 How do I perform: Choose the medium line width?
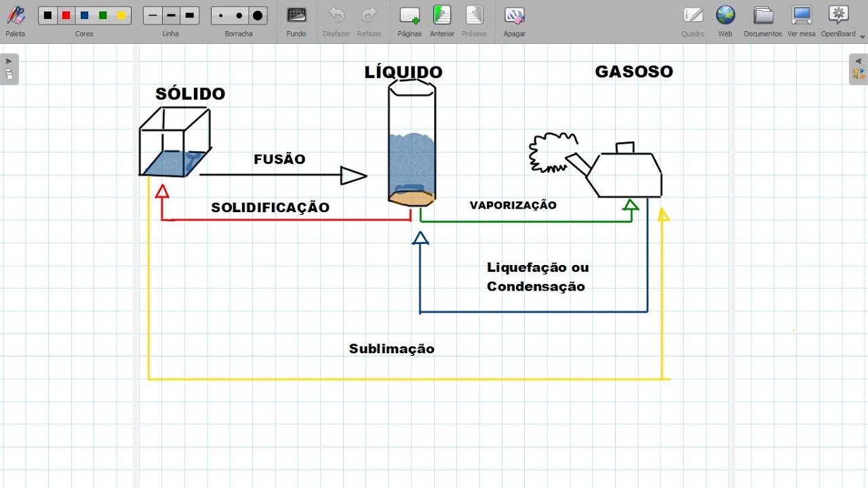pyautogui.click(x=171, y=15)
